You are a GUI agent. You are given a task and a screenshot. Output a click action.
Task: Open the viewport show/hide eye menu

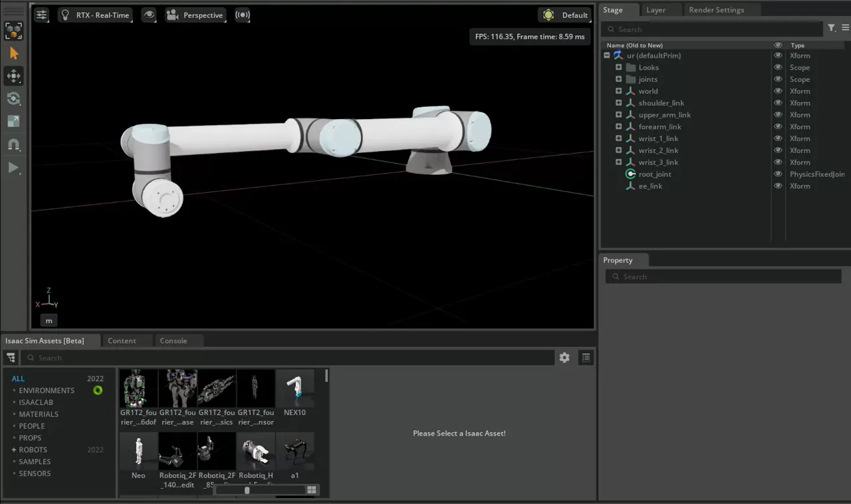[149, 15]
